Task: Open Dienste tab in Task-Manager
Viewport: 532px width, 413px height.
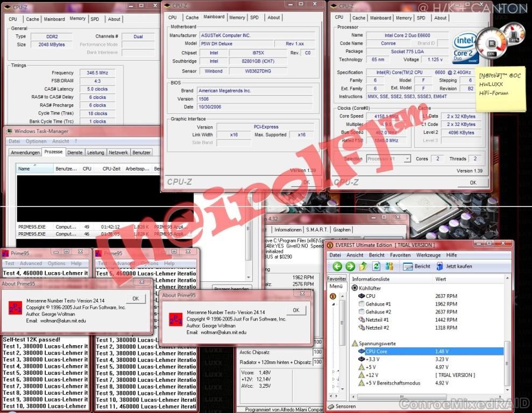Action: point(75,153)
